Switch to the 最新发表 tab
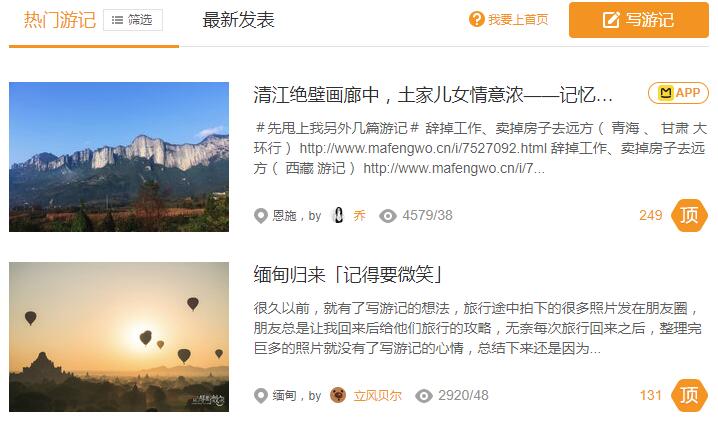 click(238, 20)
